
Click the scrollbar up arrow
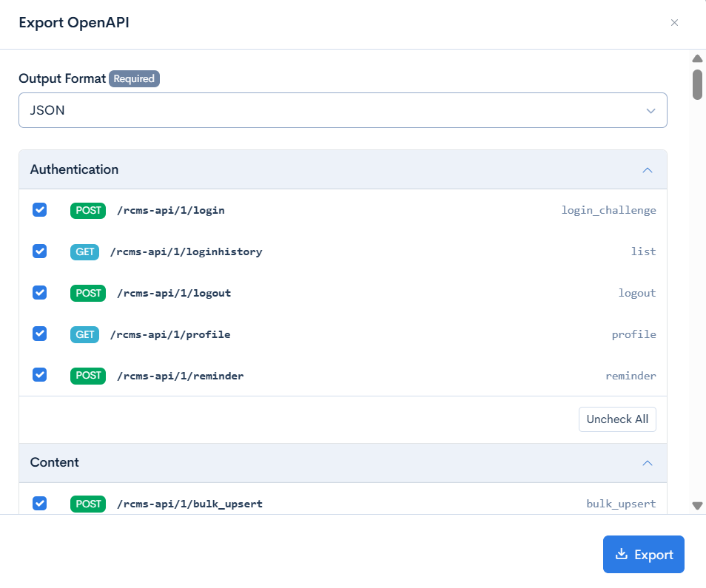click(x=697, y=58)
